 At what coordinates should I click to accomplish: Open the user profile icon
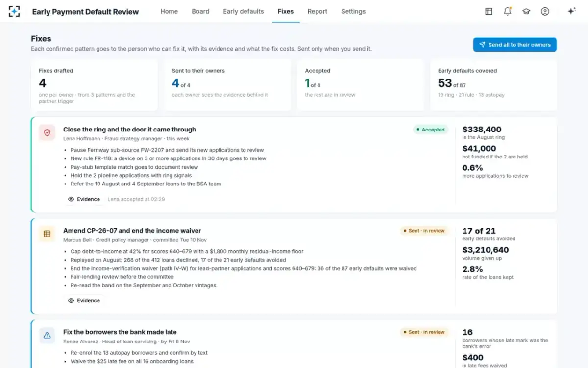545,11
